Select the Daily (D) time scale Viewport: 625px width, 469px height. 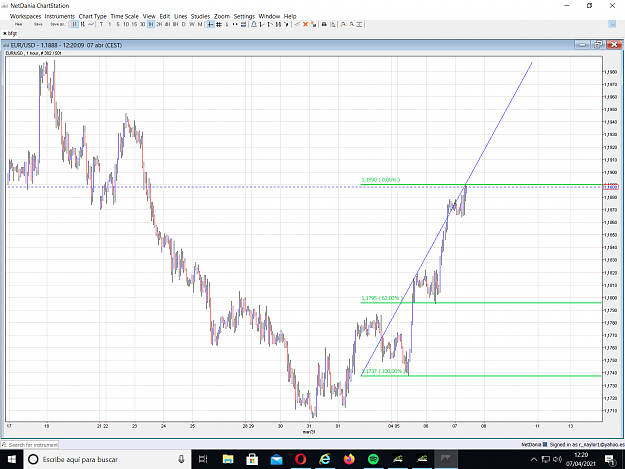coord(183,24)
